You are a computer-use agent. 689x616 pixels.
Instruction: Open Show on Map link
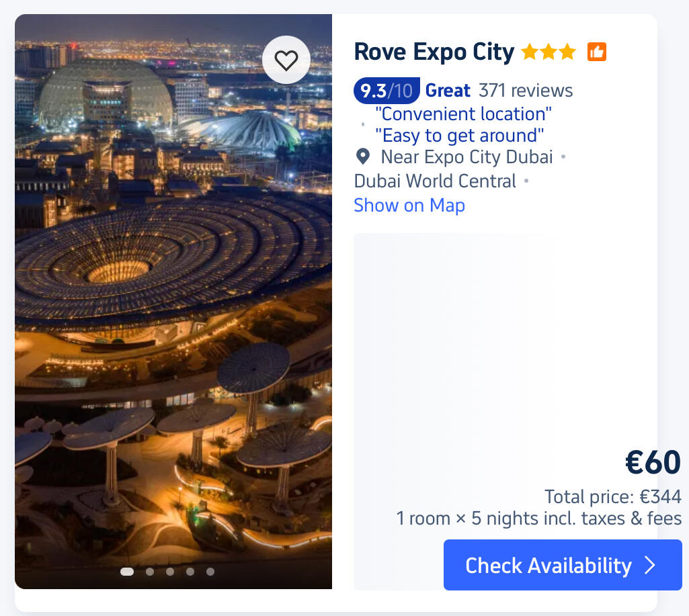tap(409, 205)
